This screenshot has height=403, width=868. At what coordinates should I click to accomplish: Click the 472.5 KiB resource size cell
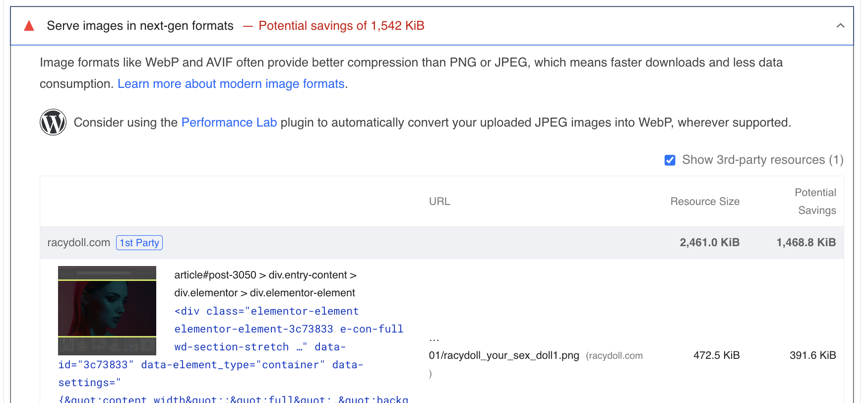pos(716,355)
